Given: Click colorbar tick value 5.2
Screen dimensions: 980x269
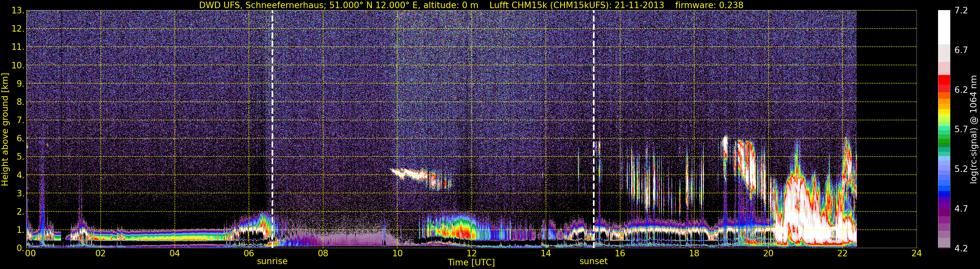Looking at the screenshot, I should click(960, 169).
